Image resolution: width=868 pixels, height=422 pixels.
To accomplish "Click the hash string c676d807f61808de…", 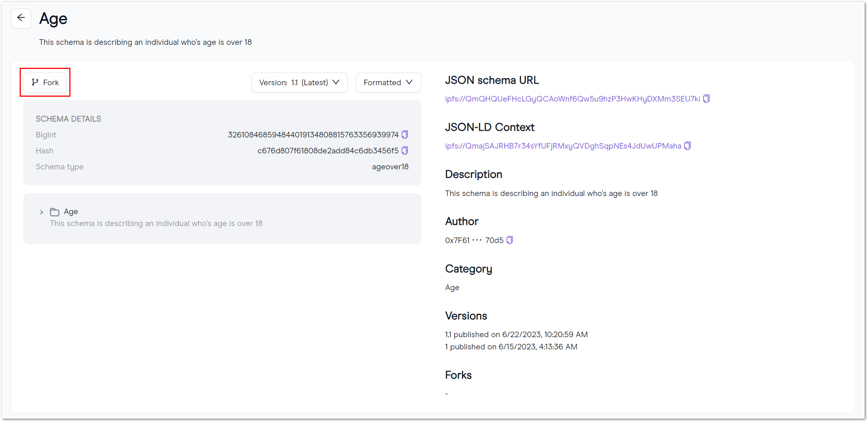I will click(x=328, y=151).
